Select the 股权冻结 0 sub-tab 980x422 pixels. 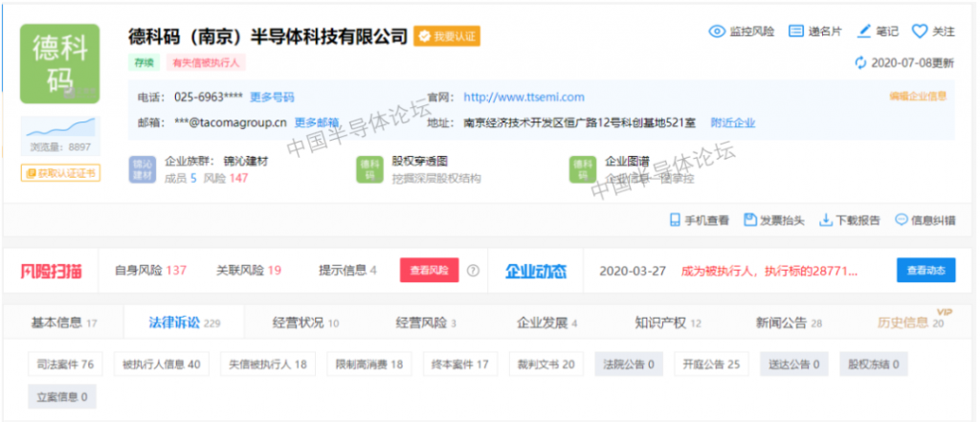click(x=873, y=364)
